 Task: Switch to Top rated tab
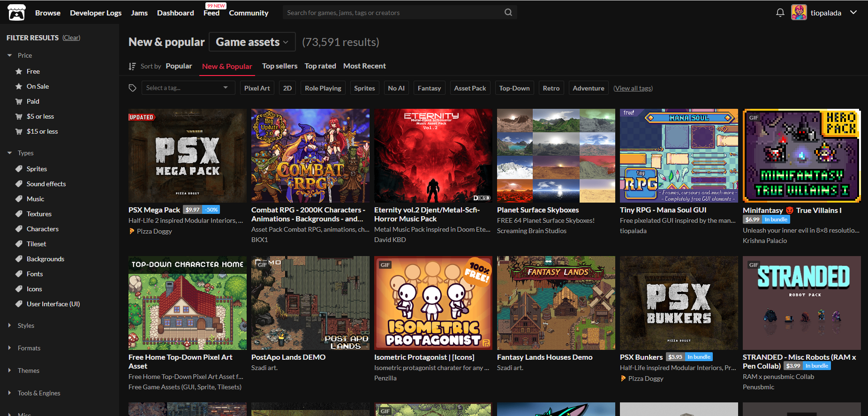point(320,66)
